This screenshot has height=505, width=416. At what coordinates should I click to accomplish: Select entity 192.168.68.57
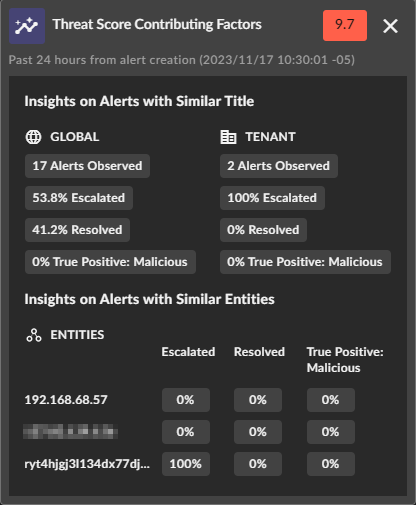coord(66,400)
